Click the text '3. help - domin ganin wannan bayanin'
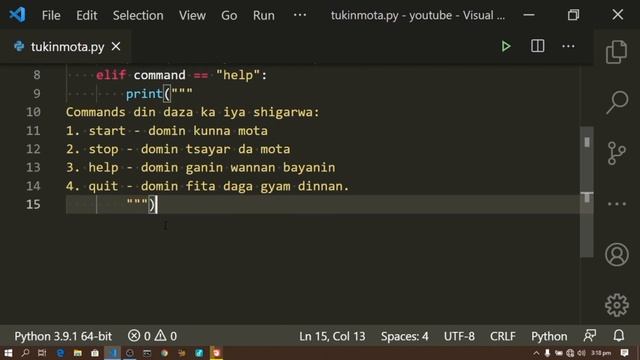The width and height of the screenshot is (640, 360). point(200,167)
